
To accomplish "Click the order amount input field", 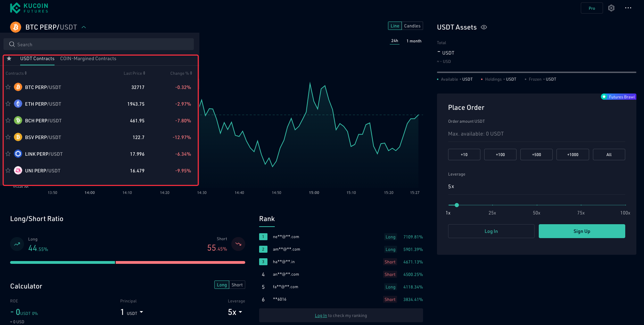I will pyautogui.click(x=537, y=134).
